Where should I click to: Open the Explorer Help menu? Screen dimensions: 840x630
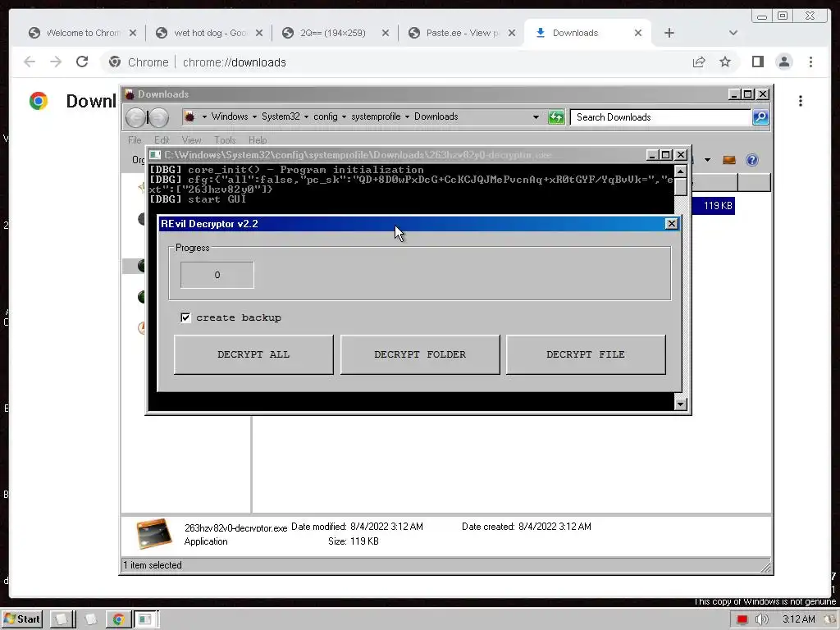257,139
